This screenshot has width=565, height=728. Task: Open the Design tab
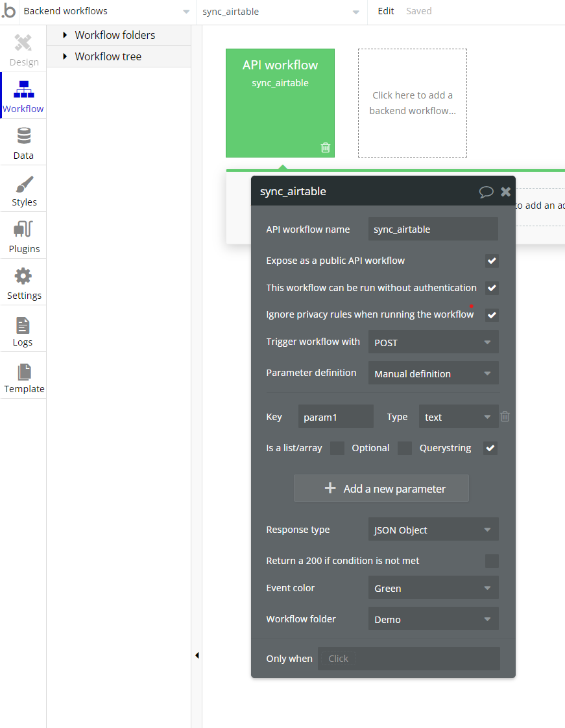coord(23,50)
